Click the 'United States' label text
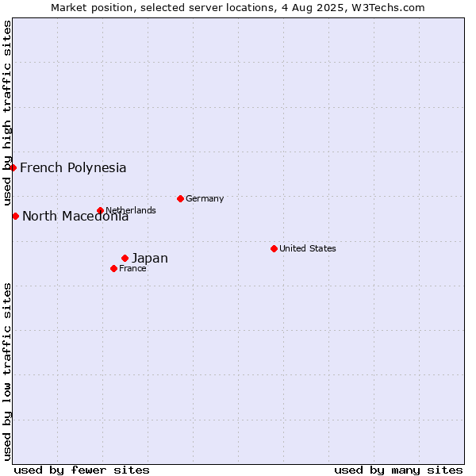Image resolution: width=476 pixels, height=476 pixels. (308, 248)
